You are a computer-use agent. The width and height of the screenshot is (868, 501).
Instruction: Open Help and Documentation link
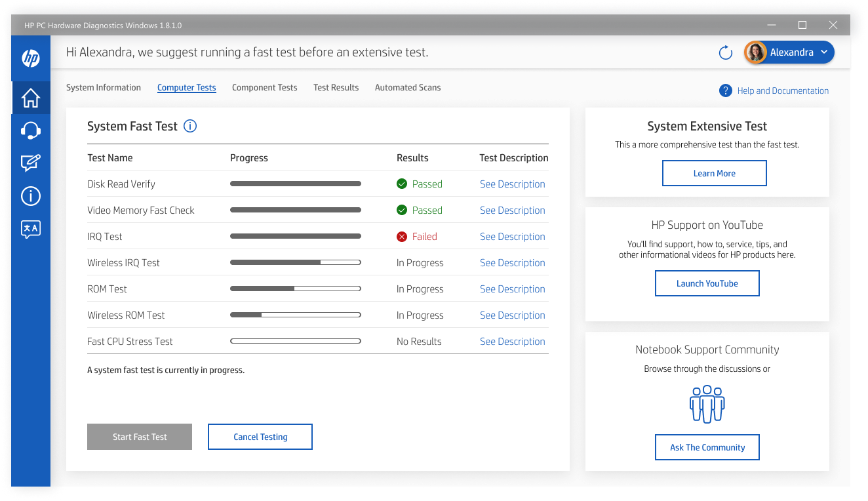pos(783,90)
